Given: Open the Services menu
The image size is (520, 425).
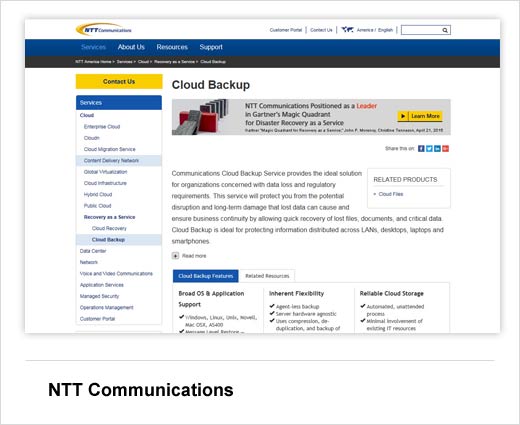Looking at the screenshot, I should click(93, 47).
